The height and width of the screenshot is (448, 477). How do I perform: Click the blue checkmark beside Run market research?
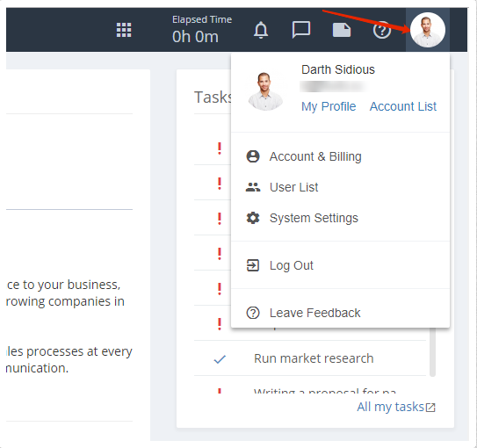pyautogui.click(x=220, y=359)
